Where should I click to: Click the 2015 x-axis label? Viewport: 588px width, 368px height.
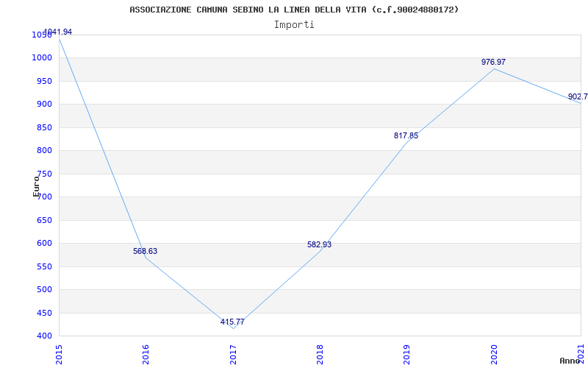59,354
